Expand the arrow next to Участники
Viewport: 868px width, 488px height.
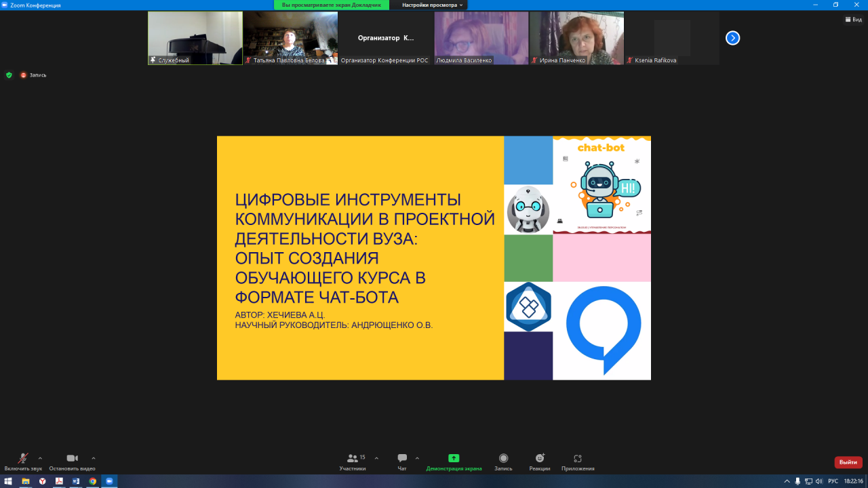[x=376, y=457]
